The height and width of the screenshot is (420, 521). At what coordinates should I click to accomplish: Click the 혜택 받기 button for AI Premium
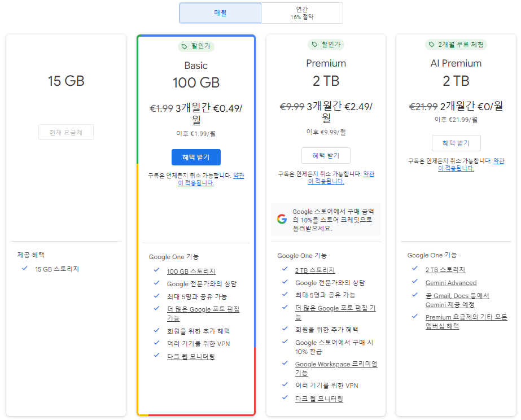point(456,143)
